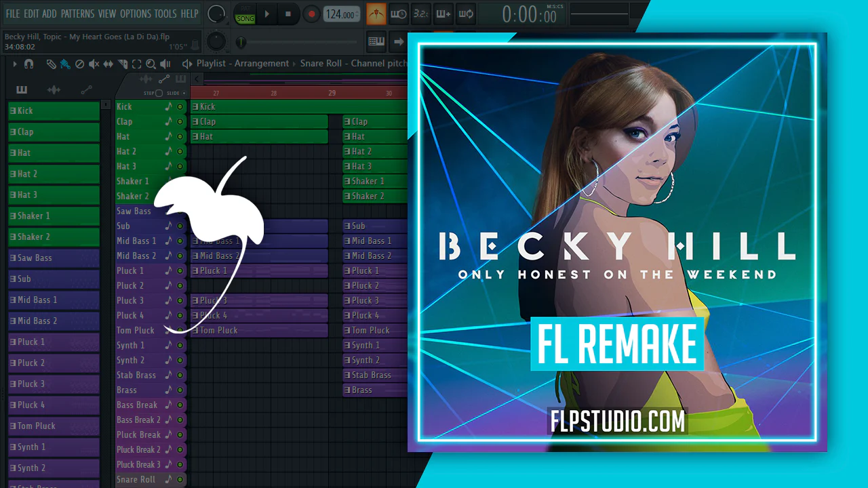Viewport: 868px width, 488px height.
Task: Switch to SONG playback mode
Action: tap(245, 19)
